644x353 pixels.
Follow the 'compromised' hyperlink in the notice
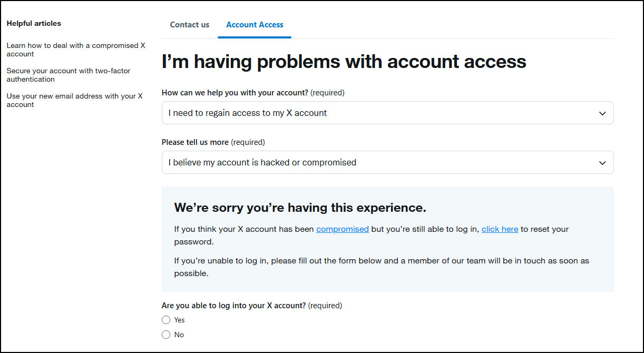click(x=343, y=229)
